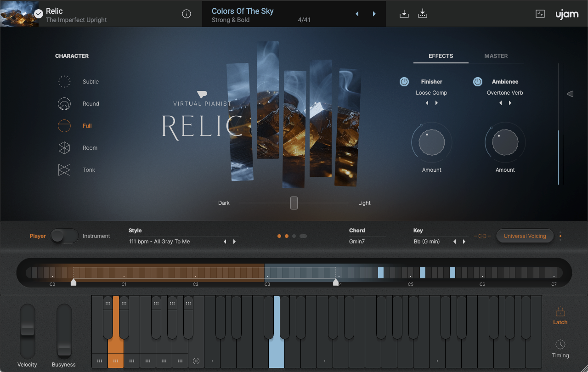Open the three-dot menu beside Universal Voicing

pos(560,236)
